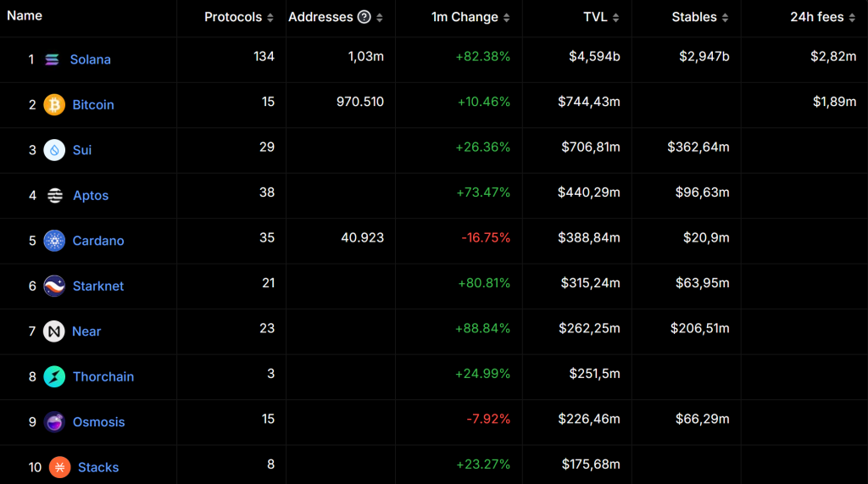Click the Aptos striped logo icon
868x484 pixels.
pyautogui.click(x=55, y=196)
